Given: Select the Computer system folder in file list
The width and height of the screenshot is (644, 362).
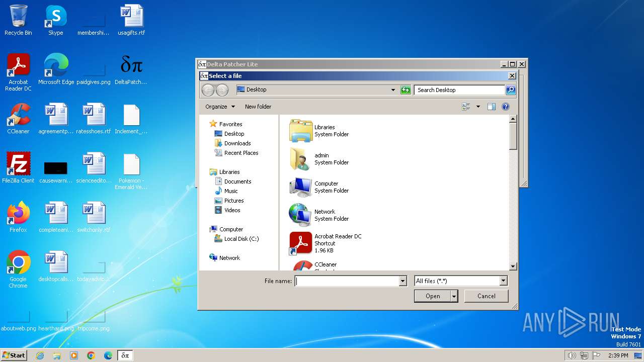Looking at the screenshot, I should pyautogui.click(x=319, y=187).
